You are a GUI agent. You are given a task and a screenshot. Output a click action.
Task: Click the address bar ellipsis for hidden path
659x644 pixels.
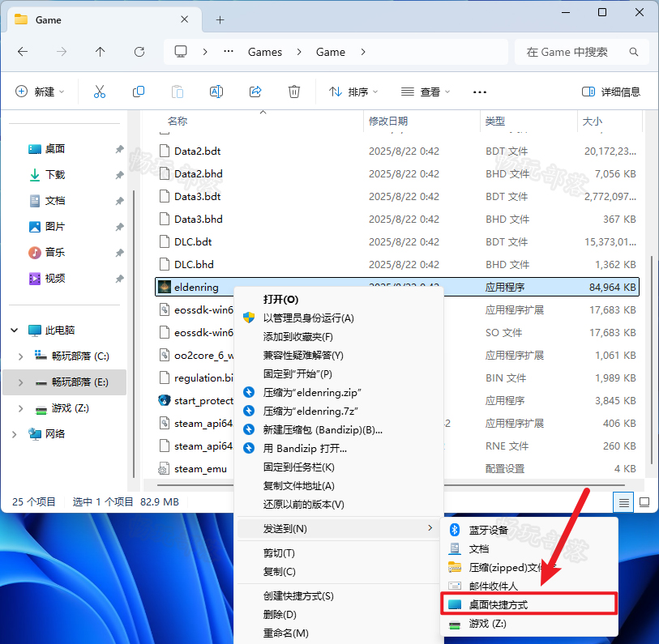pos(229,52)
